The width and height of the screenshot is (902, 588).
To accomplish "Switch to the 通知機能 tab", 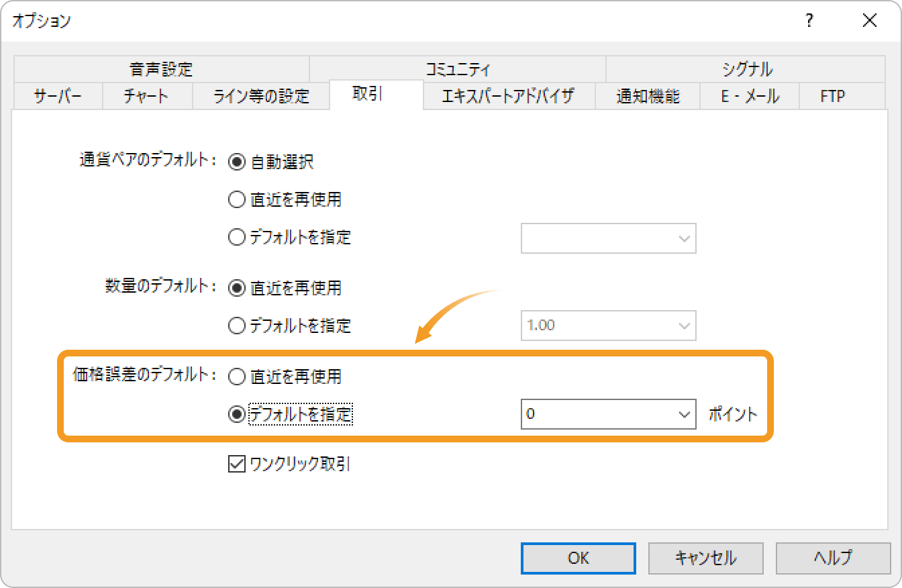I will pyautogui.click(x=648, y=96).
